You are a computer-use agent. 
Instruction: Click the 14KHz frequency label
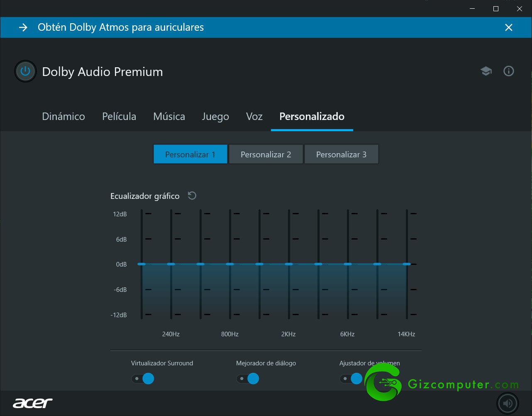coord(406,334)
